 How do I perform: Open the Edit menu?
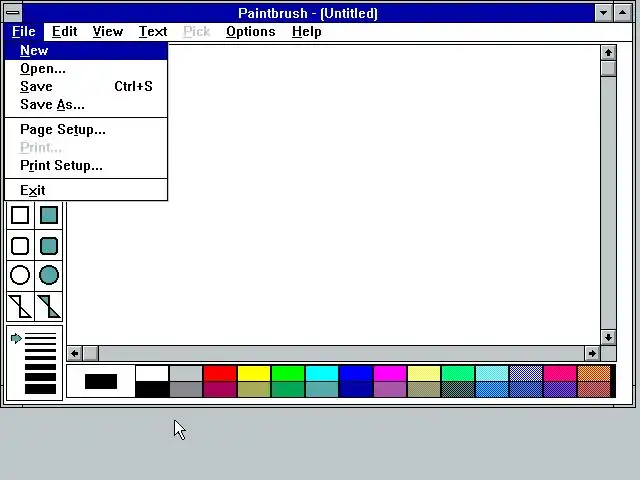(64, 31)
